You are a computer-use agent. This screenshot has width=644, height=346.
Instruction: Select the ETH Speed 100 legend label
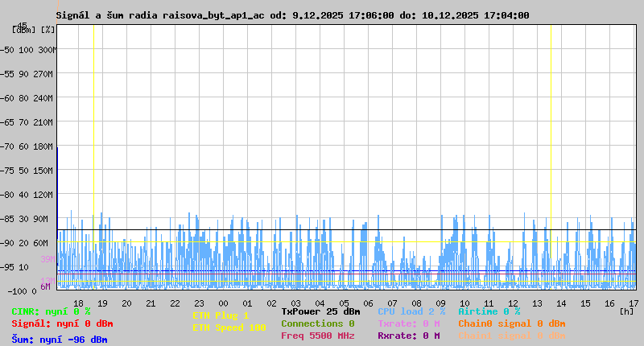pyautogui.click(x=229, y=327)
